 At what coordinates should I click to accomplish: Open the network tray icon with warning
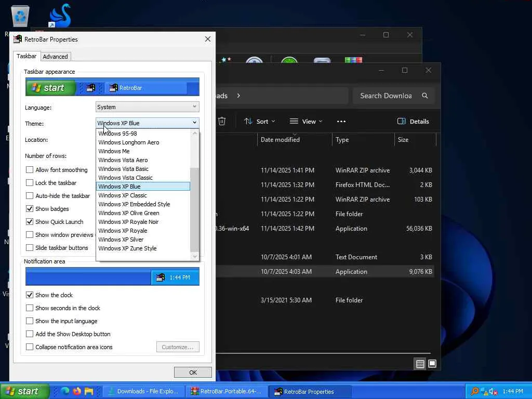pyautogui.click(x=484, y=392)
